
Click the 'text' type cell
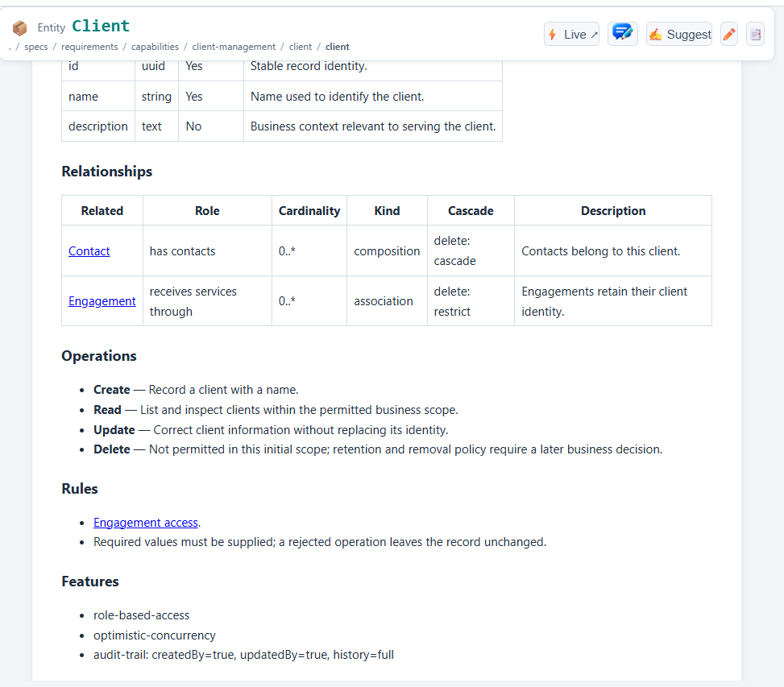[x=156, y=126]
